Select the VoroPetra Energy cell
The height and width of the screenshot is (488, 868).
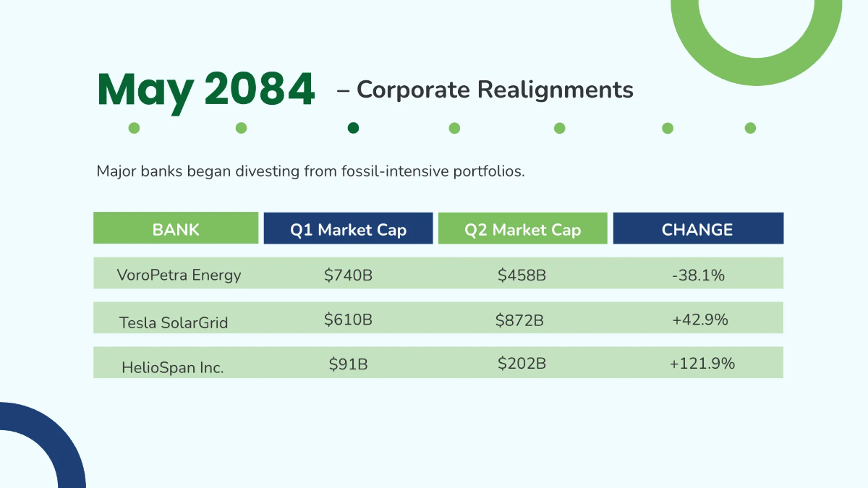tap(179, 275)
